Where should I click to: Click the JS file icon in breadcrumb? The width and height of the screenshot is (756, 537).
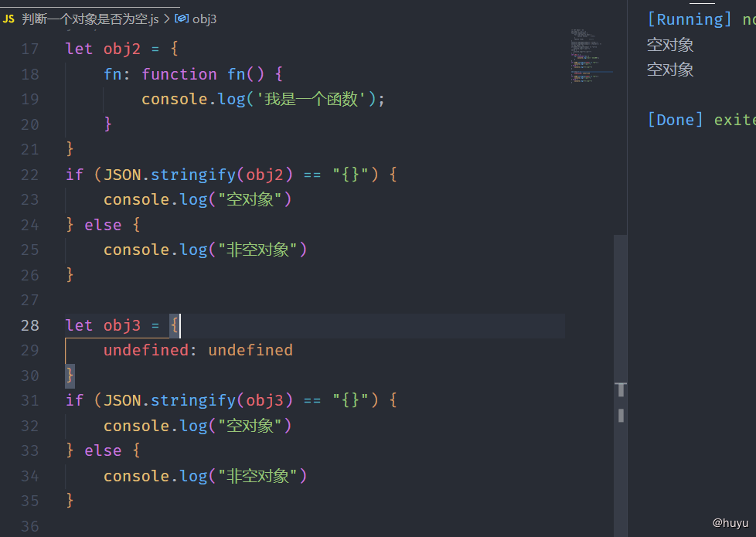tap(9, 19)
